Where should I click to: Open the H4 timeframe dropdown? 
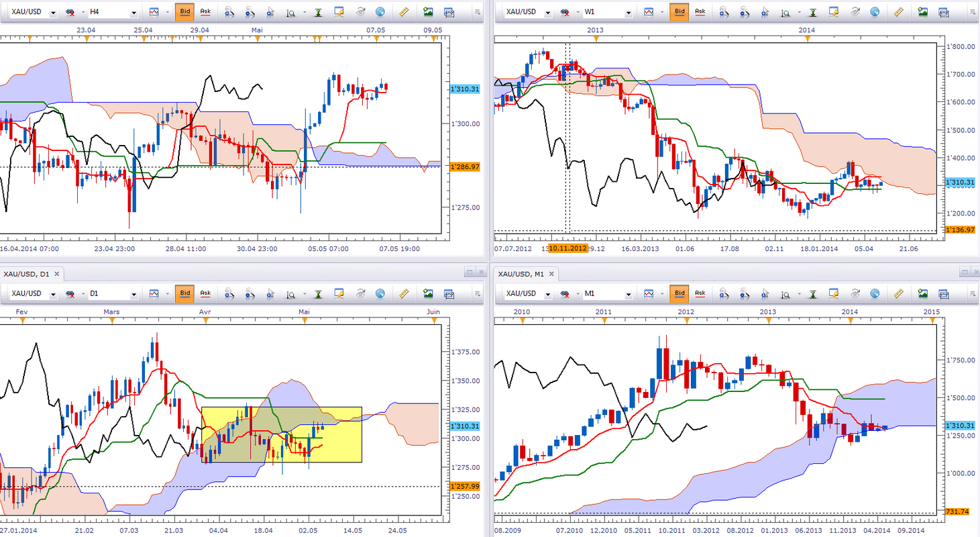click(135, 12)
